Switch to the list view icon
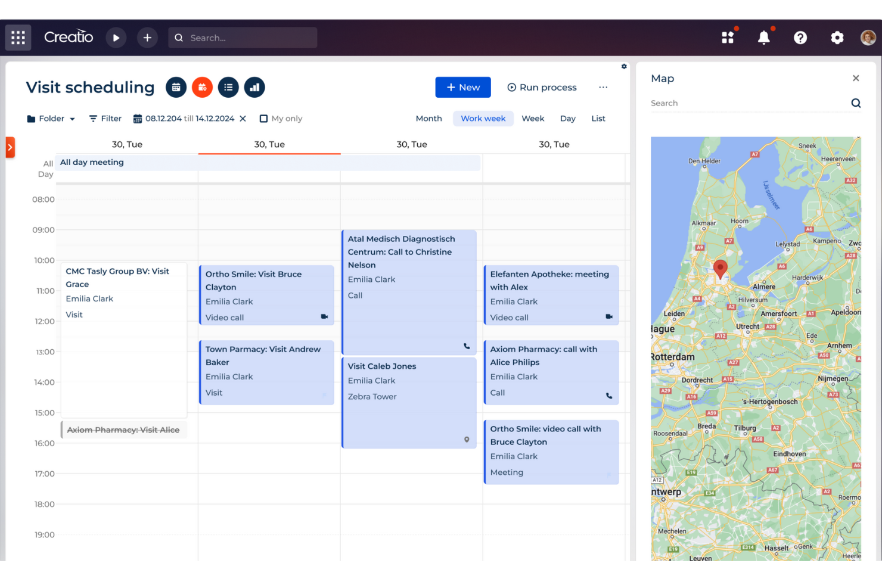882x588 pixels. tap(228, 88)
